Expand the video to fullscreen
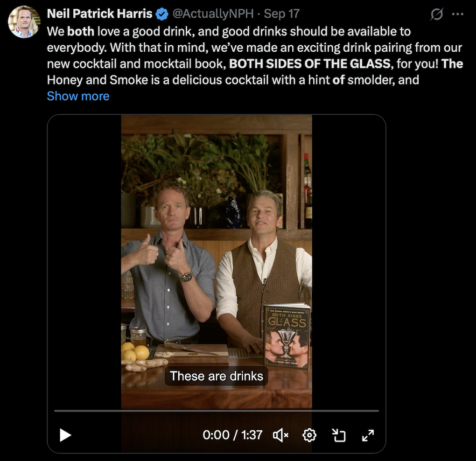Viewport: 476px width, 461px height. click(x=368, y=435)
